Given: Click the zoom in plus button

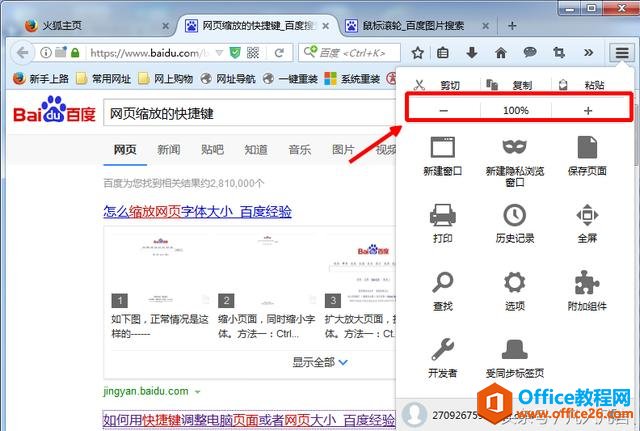Looking at the screenshot, I should point(588,110).
